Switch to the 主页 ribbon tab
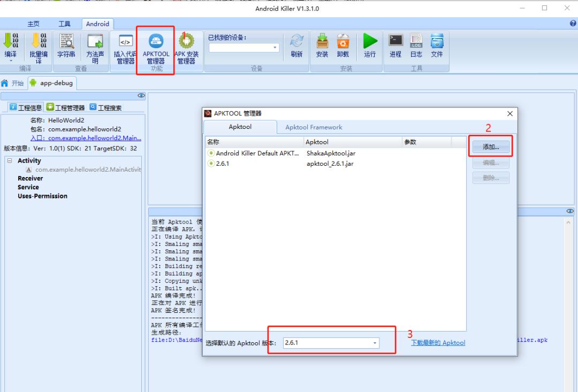This screenshot has height=392, width=578. click(x=33, y=24)
